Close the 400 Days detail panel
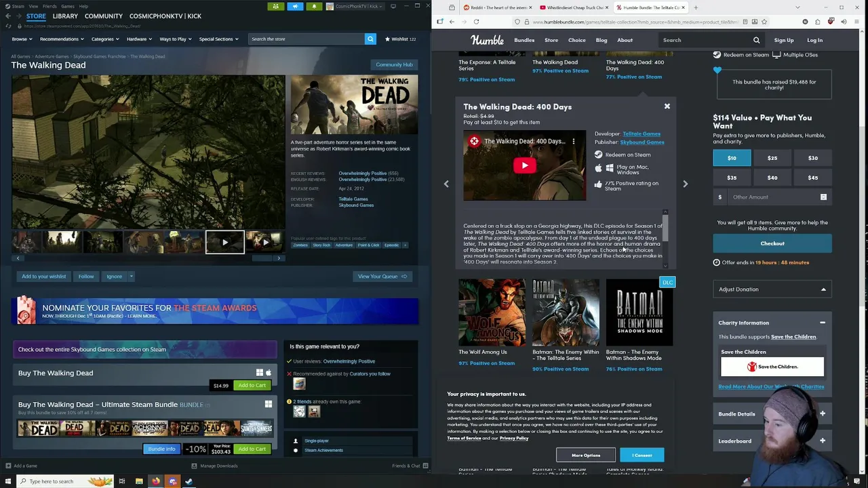868x488 pixels. pos(667,106)
